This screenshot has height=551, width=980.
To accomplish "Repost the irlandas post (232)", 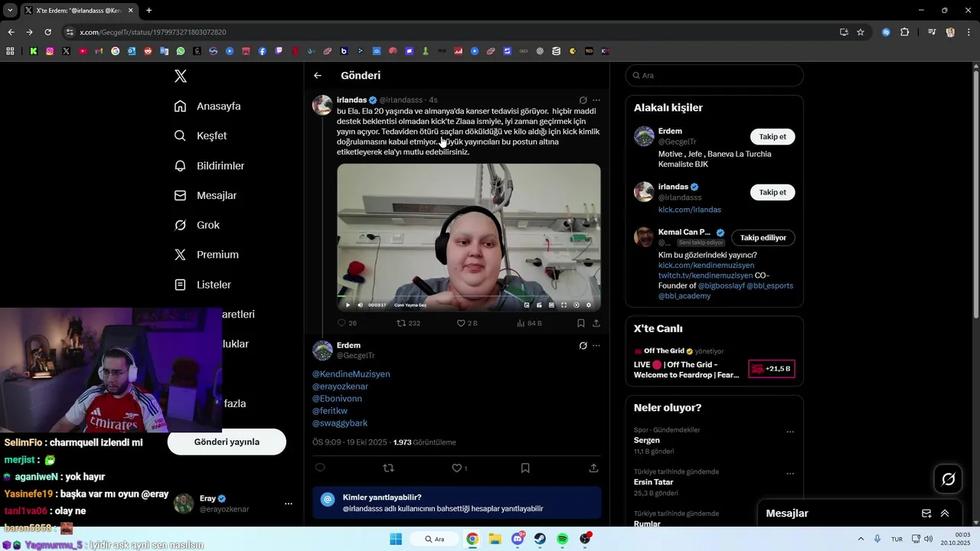I will [x=408, y=323].
